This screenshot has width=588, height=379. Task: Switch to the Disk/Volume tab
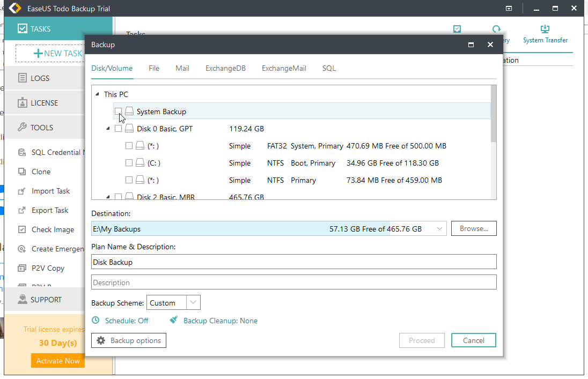(x=112, y=68)
